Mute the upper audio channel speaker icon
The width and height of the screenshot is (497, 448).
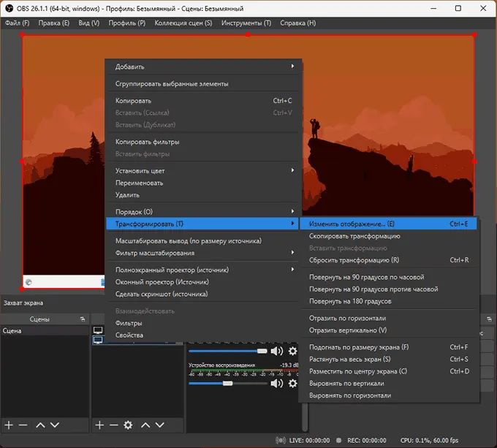276,351
